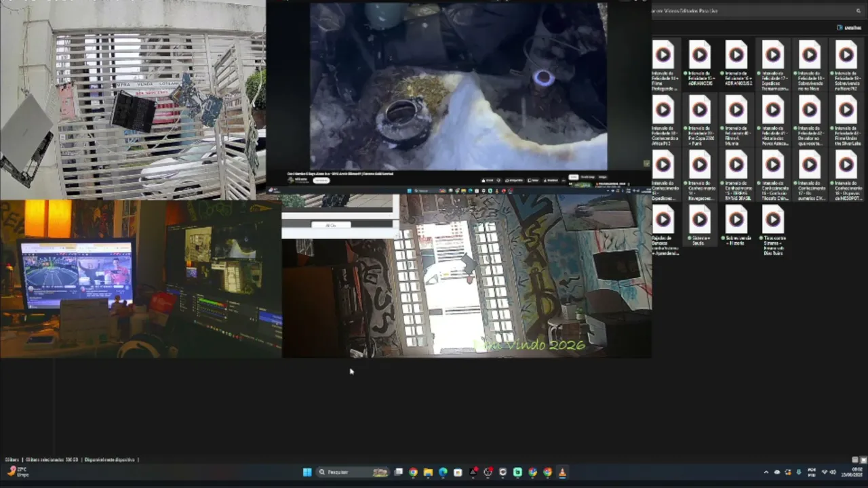Select video Felicidade 39 - Pré Copa 2026
The width and height of the screenshot is (868, 488).
(x=700, y=121)
